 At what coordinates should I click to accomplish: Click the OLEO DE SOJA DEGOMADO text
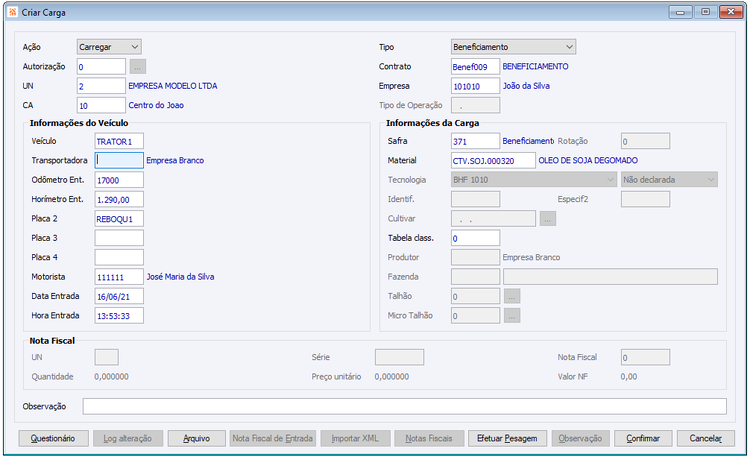click(588, 160)
